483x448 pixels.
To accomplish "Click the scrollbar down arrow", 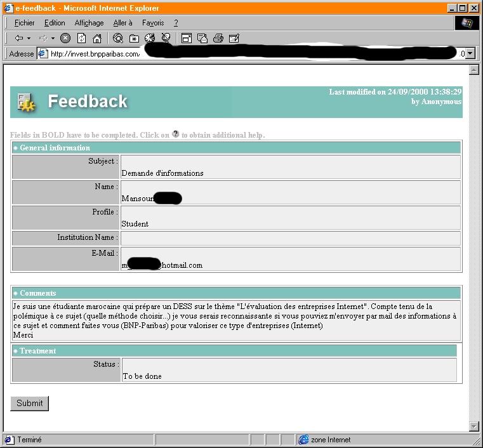I will coord(473,426).
